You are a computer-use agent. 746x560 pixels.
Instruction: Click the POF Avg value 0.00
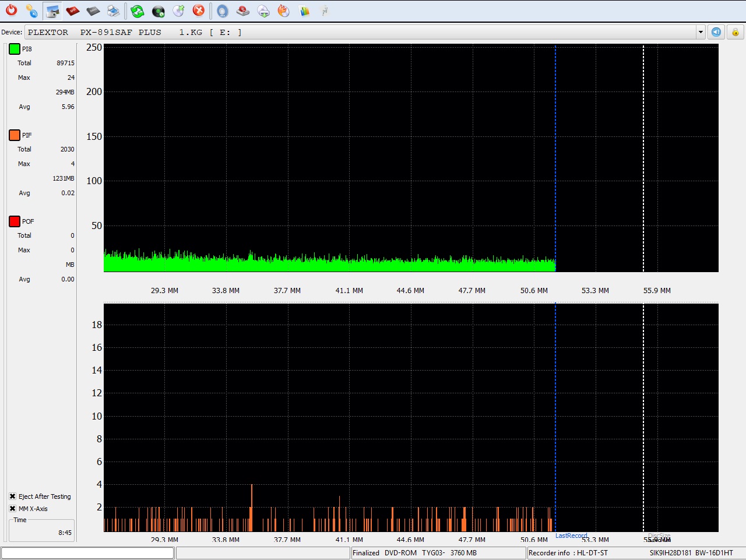tap(68, 279)
